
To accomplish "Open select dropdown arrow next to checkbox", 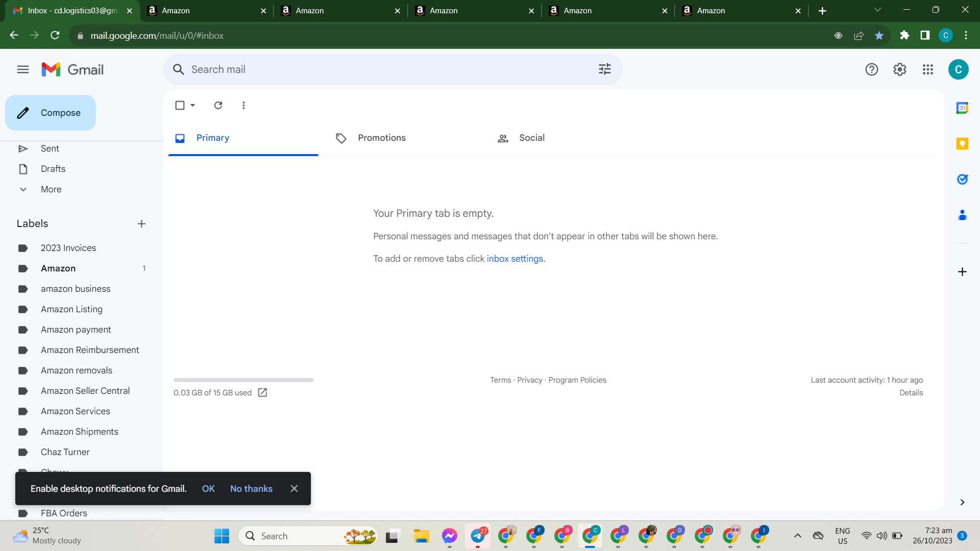I will (x=192, y=105).
